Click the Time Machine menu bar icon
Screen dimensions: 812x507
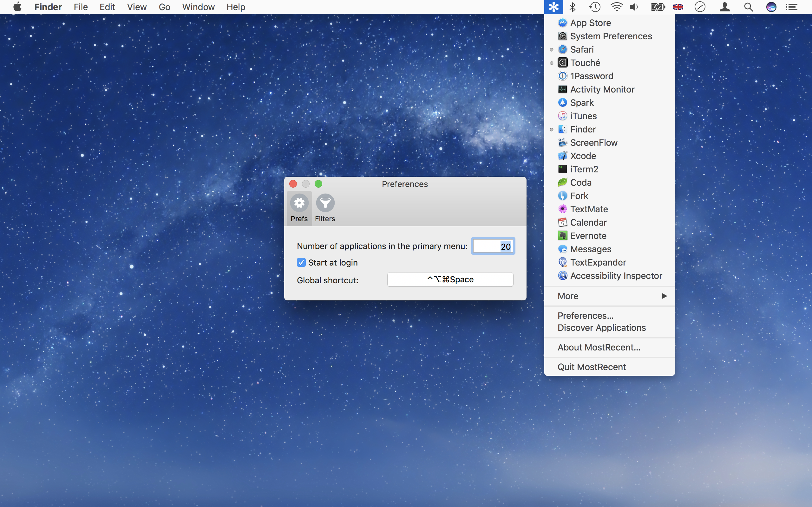click(x=594, y=7)
